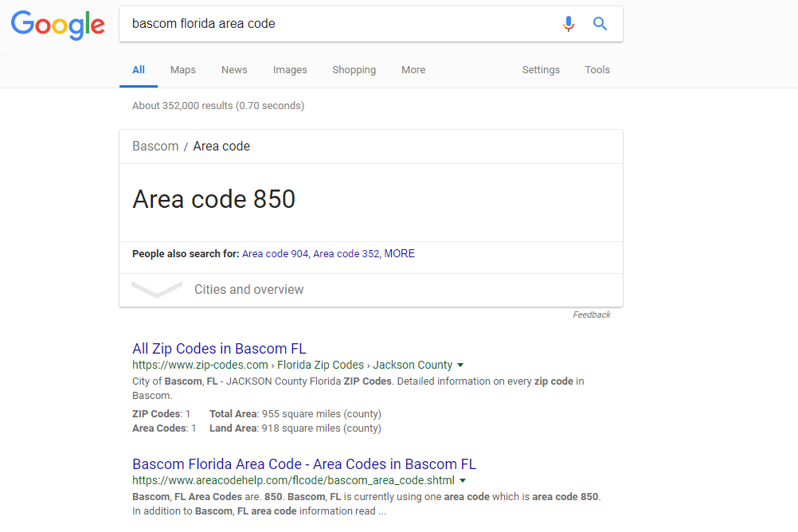798x532 pixels.
Task: Click the Feedback link below answer box
Action: coord(592,315)
